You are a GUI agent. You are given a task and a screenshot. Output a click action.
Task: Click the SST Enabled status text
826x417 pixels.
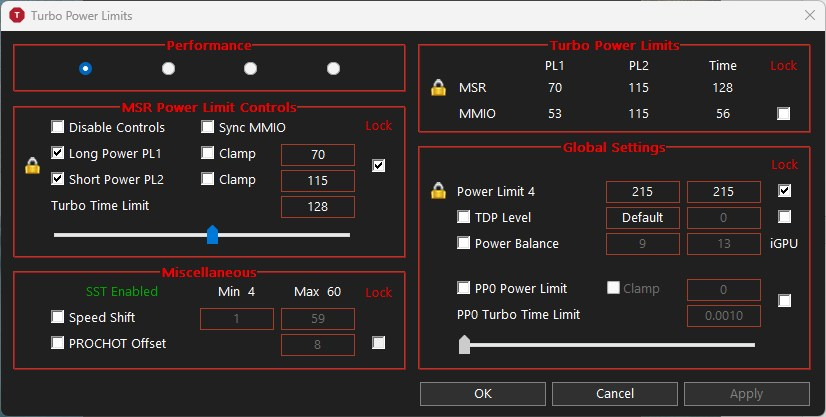tap(122, 291)
